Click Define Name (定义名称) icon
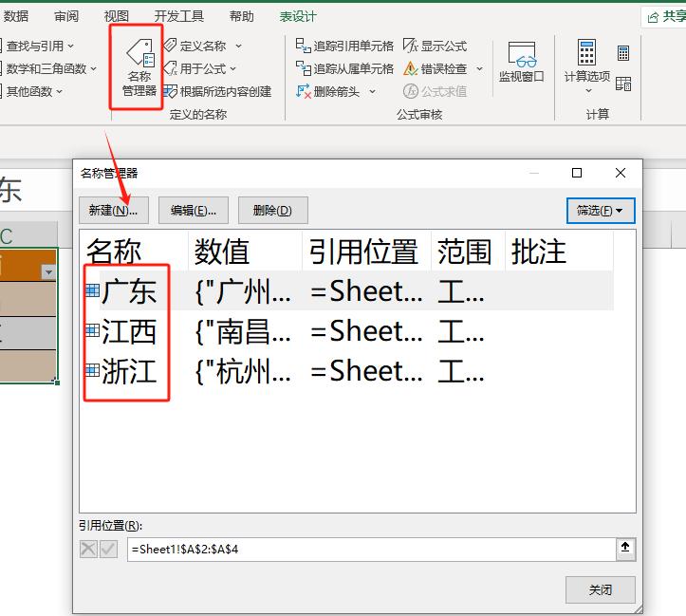The image size is (686, 616). pyautogui.click(x=170, y=46)
